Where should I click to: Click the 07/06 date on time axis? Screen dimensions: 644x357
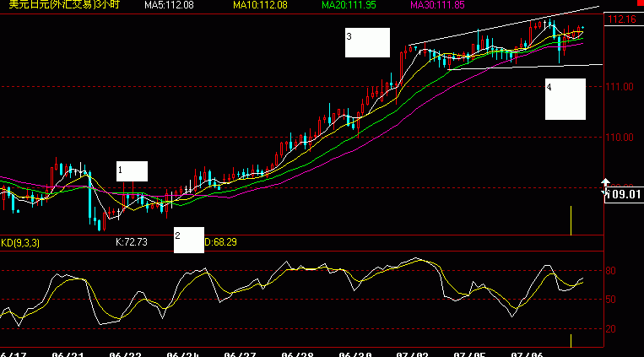click(x=527, y=354)
